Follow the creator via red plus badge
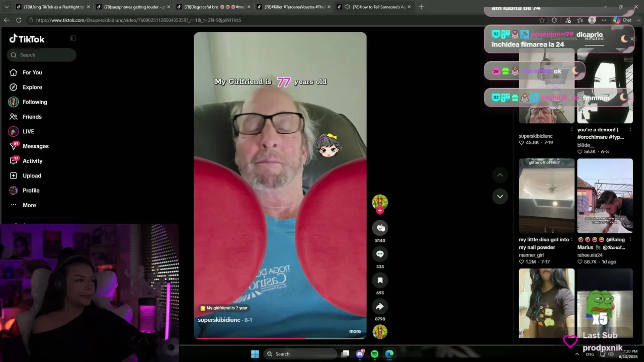The image size is (644, 362). 380,211
